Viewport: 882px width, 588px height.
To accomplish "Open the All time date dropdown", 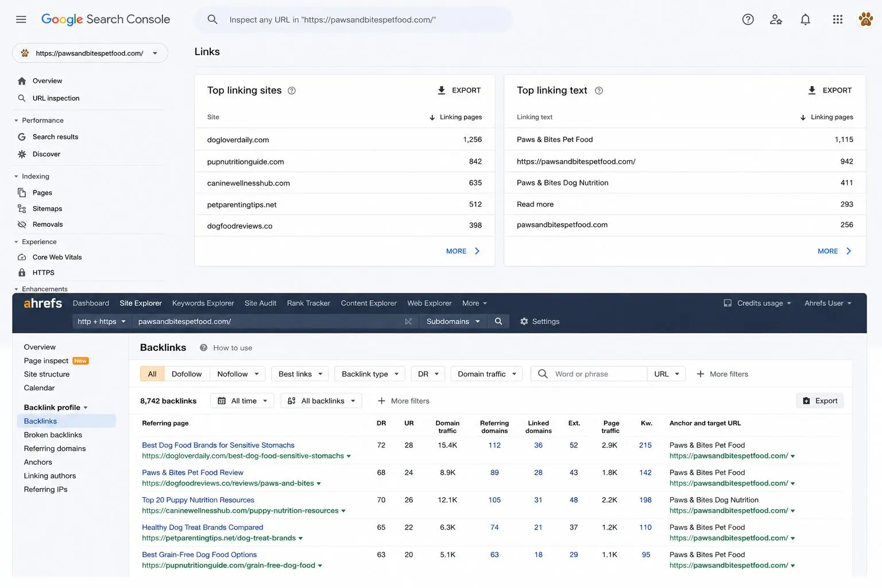I will click(x=242, y=401).
